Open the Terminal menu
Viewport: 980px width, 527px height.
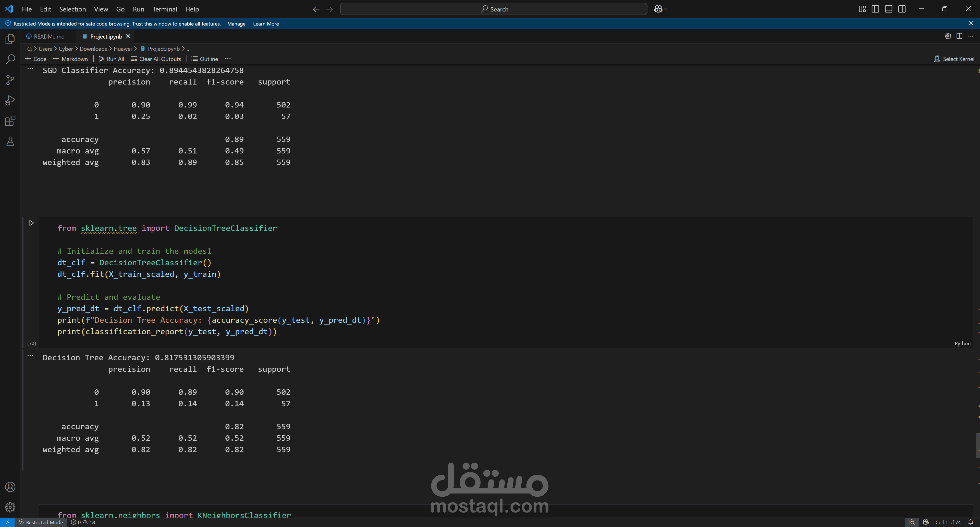click(x=164, y=9)
